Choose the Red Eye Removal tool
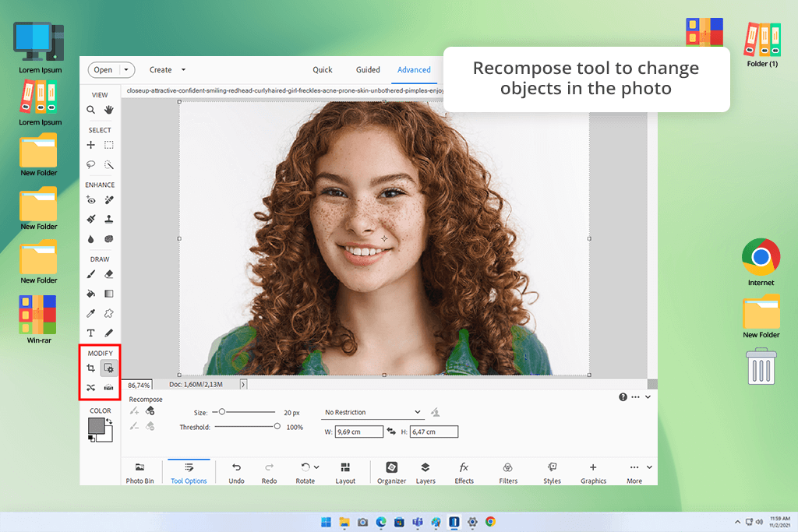 point(91,200)
